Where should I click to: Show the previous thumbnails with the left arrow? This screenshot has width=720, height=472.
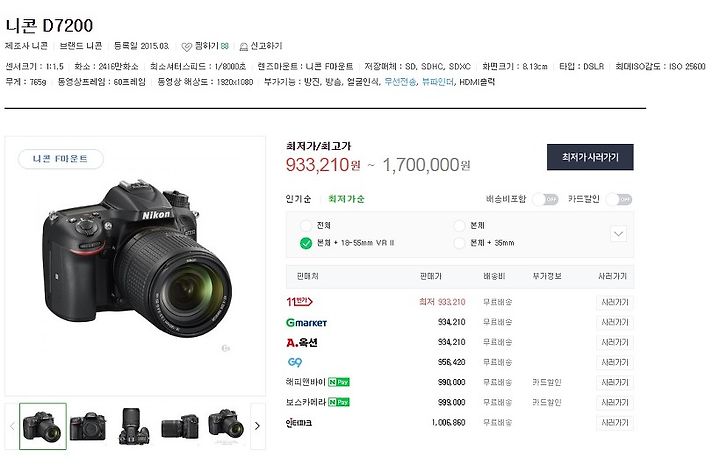point(12,426)
